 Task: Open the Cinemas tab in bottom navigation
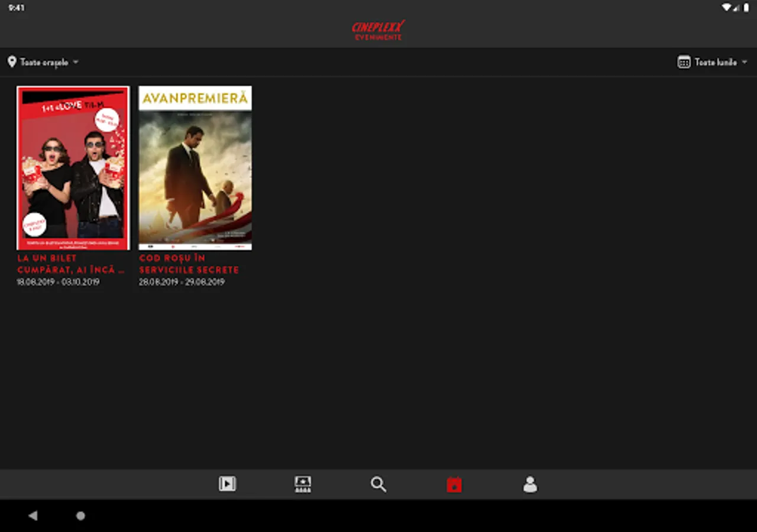click(303, 484)
